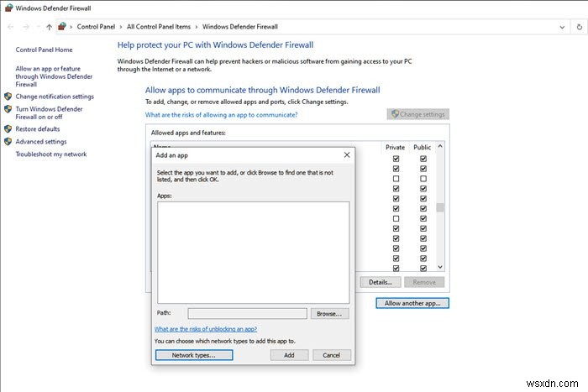This screenshot has height=392, width=588.
Task: Click the Windows Defender Firewall title bar icon
Action: 8,8
